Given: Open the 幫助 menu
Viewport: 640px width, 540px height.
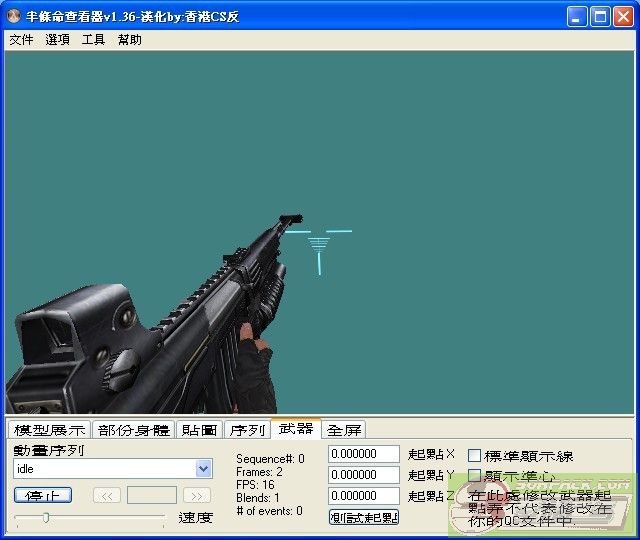Looking at the screenshot, I should coord(129,40).
